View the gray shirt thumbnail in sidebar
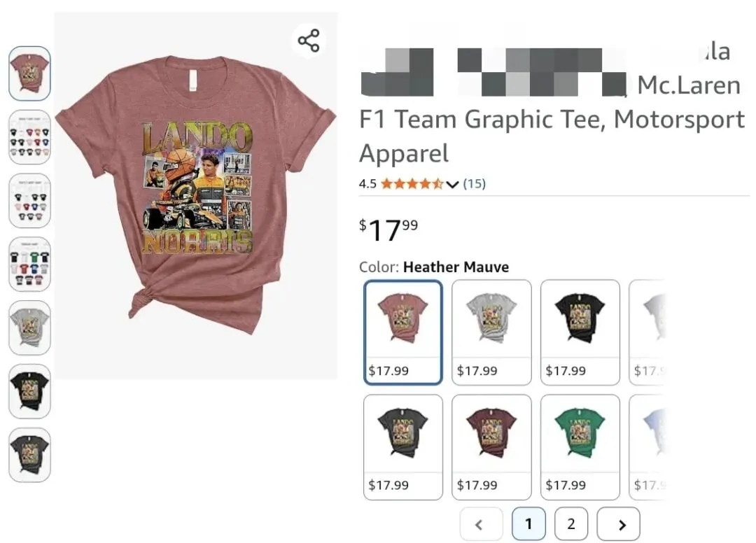 point(29,327)
